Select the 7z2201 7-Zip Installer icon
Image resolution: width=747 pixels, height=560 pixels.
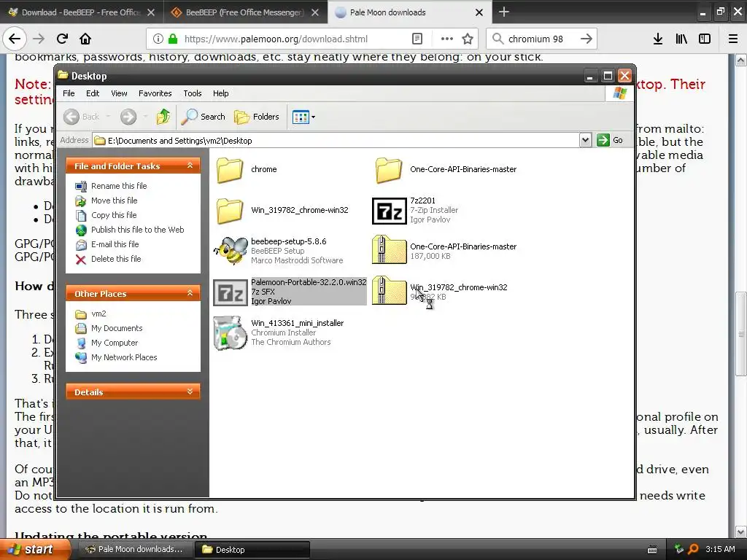click(x=390, y=211)
